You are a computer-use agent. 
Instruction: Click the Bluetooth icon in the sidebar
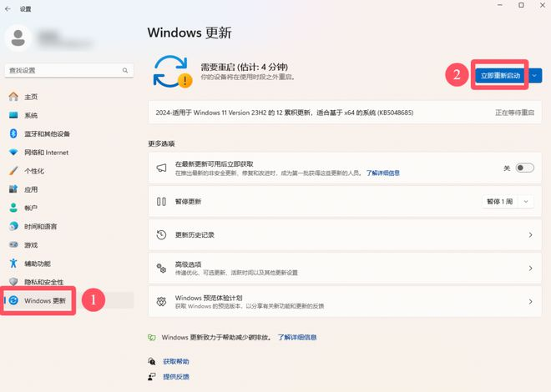(13, 133)
